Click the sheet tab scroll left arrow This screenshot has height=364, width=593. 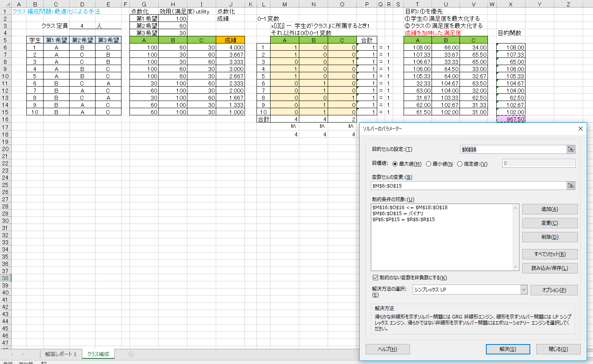[x=12, y=354]
